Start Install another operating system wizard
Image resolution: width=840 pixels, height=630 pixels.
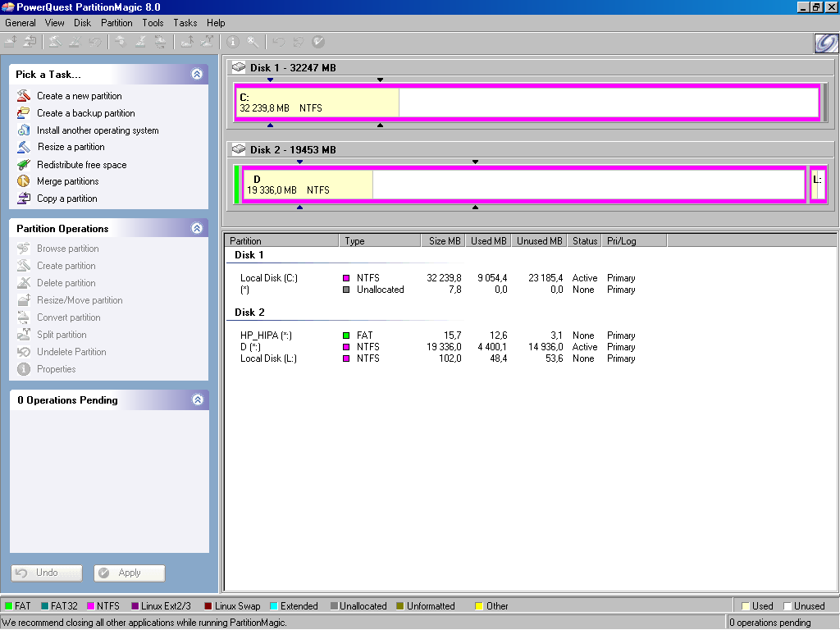click(x=98, y=130)
